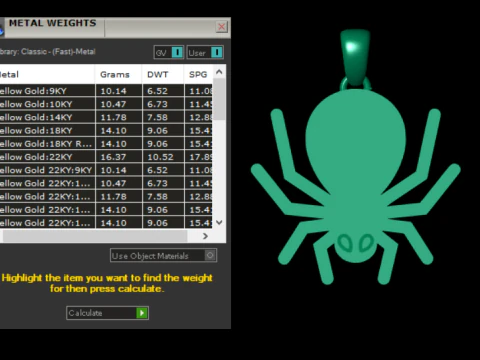The image size is (480, 360).
Task: Select the Yellow Gold:14KY row
Action: [x=106, y=117]
